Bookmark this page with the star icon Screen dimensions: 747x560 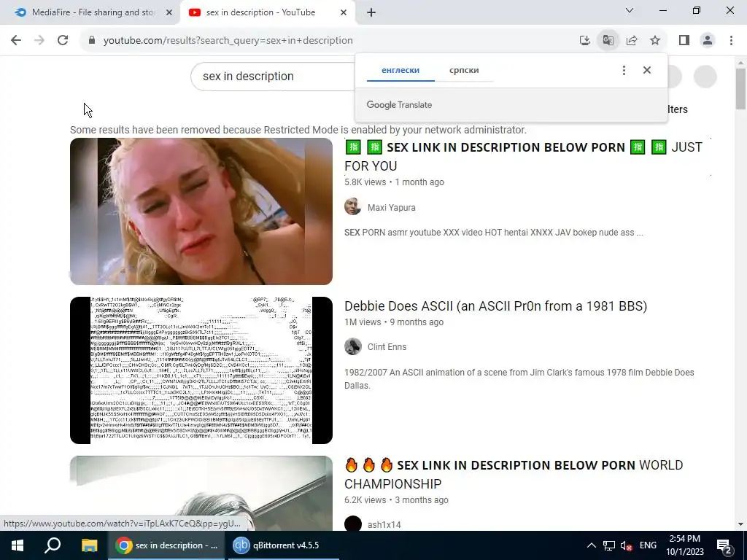point(655,41)
